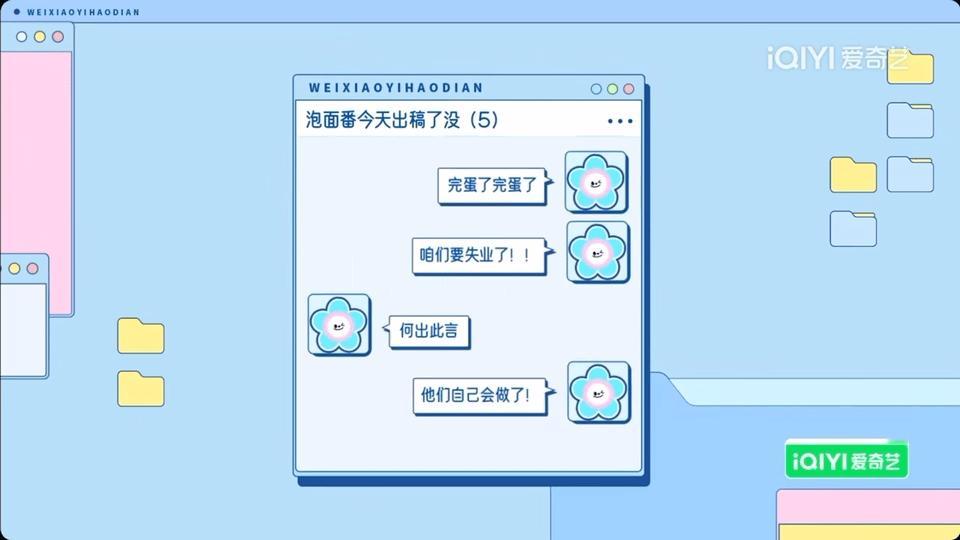Open the yellow folder under iQIYI watermark
This screenshot has height=540, width=960.
(x=910, y=68)
